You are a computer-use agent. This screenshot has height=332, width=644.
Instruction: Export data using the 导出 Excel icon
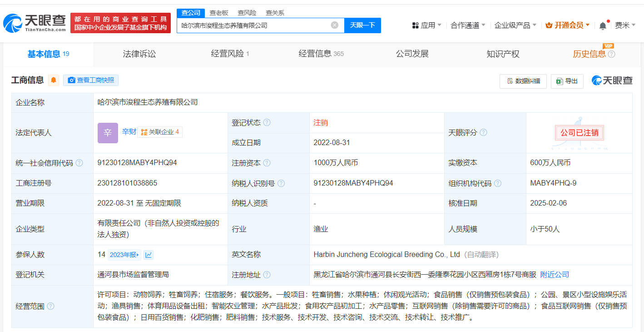pos(567,81)
